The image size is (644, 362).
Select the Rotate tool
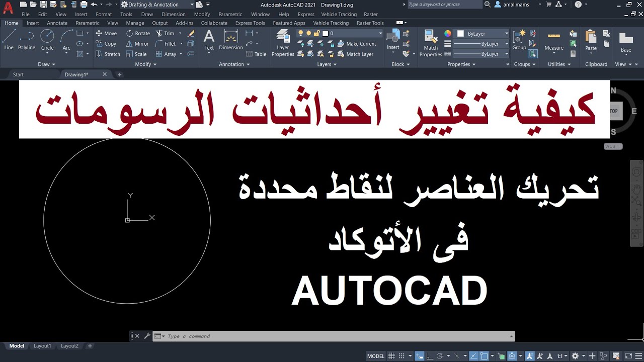click(138, 33)
